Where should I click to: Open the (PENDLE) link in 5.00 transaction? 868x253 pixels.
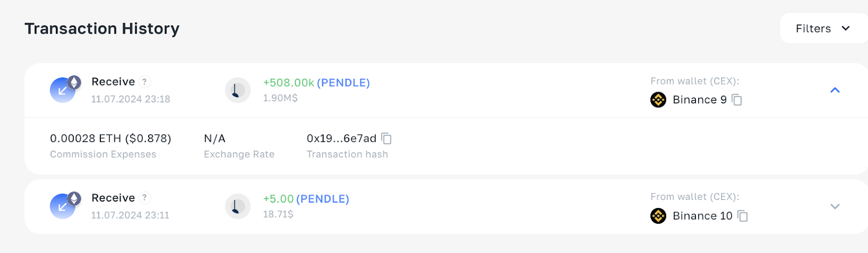(x=323, y=199)
